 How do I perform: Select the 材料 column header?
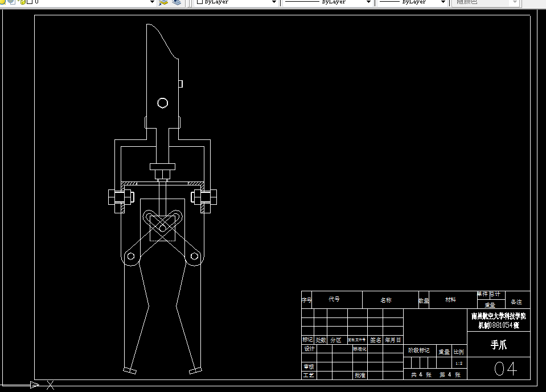(x=450, y=299)
